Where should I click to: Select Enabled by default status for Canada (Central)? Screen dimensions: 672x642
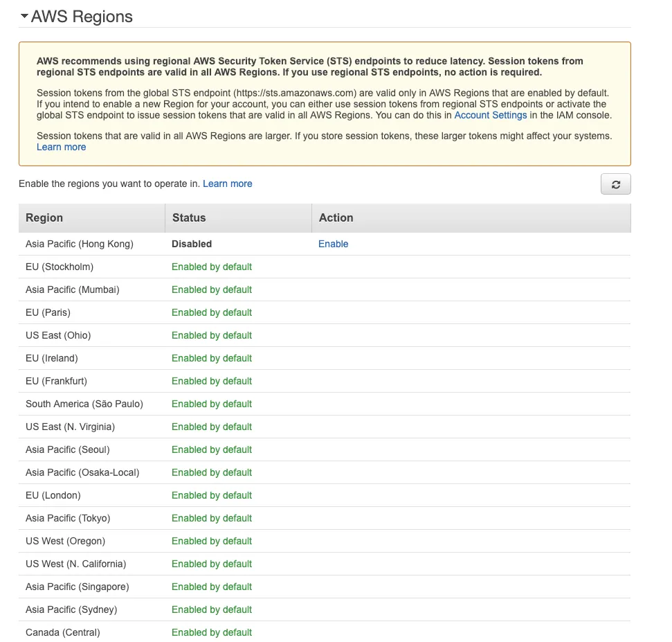click(x=212, y=632)
